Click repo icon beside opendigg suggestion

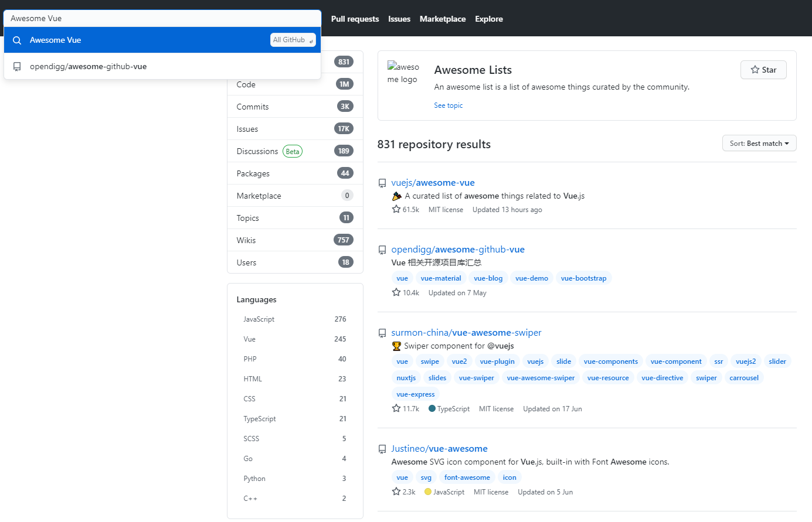click(17, 67)
